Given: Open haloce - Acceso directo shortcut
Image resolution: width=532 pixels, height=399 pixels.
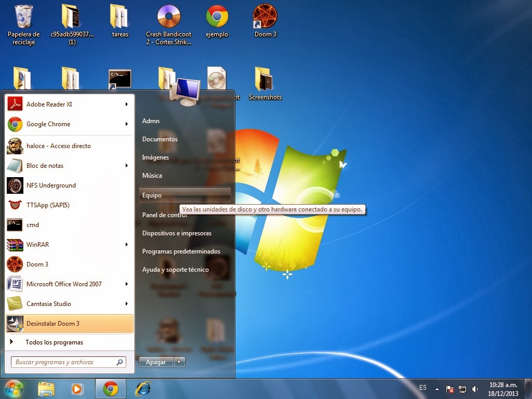Looking at the screenshot, I should coord(70,146).
